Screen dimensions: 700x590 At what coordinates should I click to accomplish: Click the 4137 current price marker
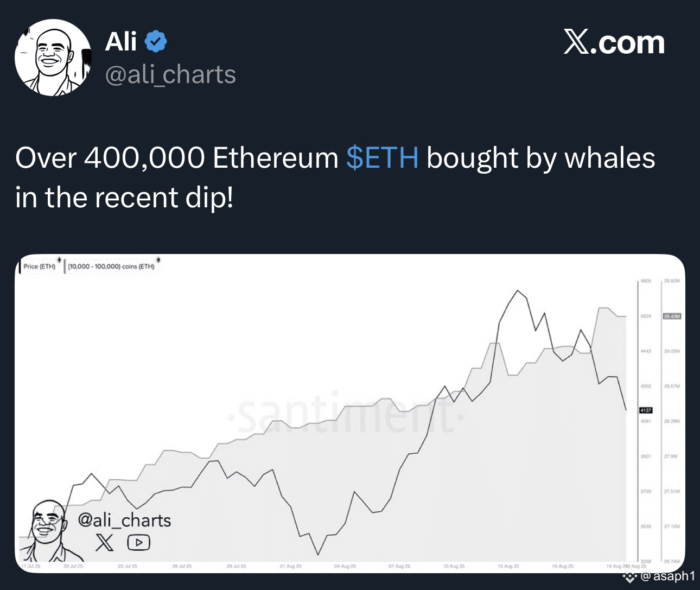[x=646, y=410]
